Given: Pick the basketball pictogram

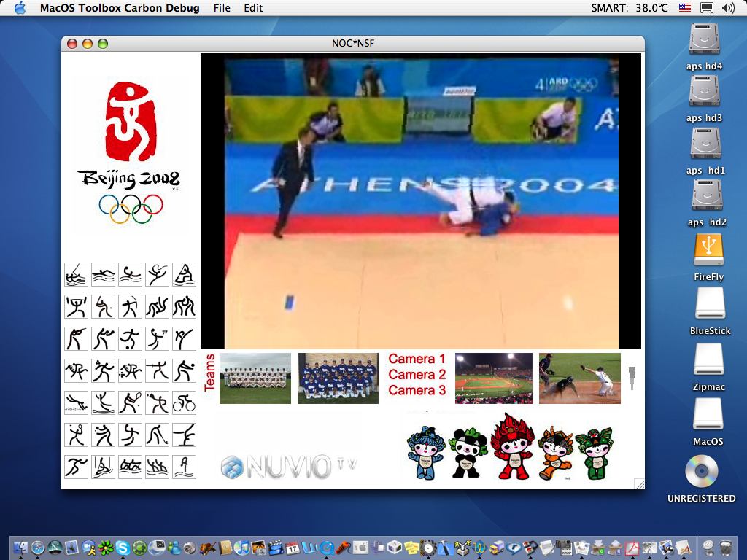Looking at the screenshot, I should (x=158, y=338).
